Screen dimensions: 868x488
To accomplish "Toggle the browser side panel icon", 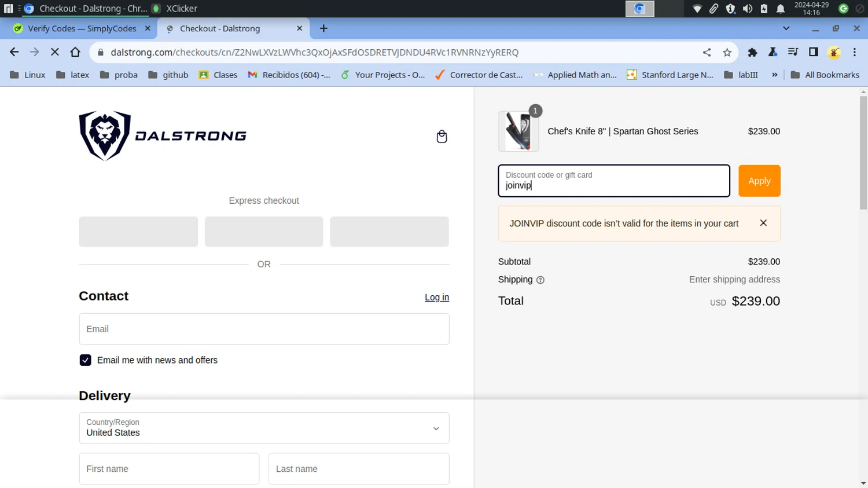I will pos(813,52).
